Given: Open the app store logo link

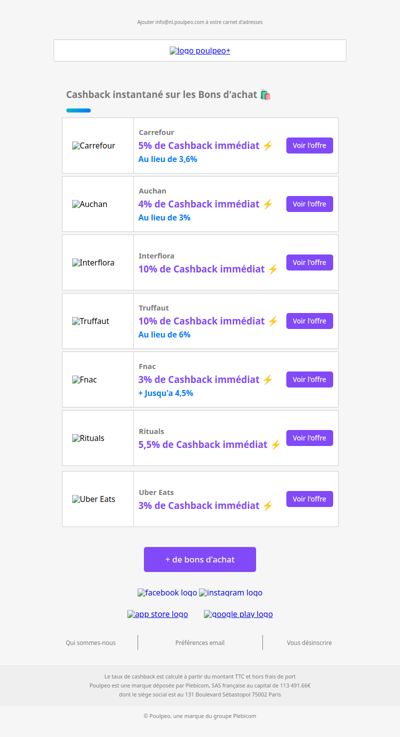Looking at the screenshot, I should coord(157,614).
